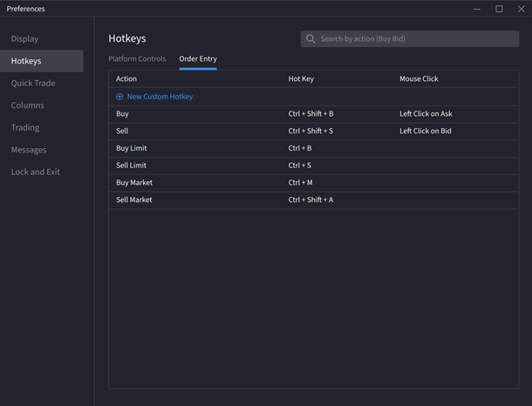Edit the Ctrl + M Buy Market hotkey
The height and width of the screenshot is (406, 532).
pos(300,183)
